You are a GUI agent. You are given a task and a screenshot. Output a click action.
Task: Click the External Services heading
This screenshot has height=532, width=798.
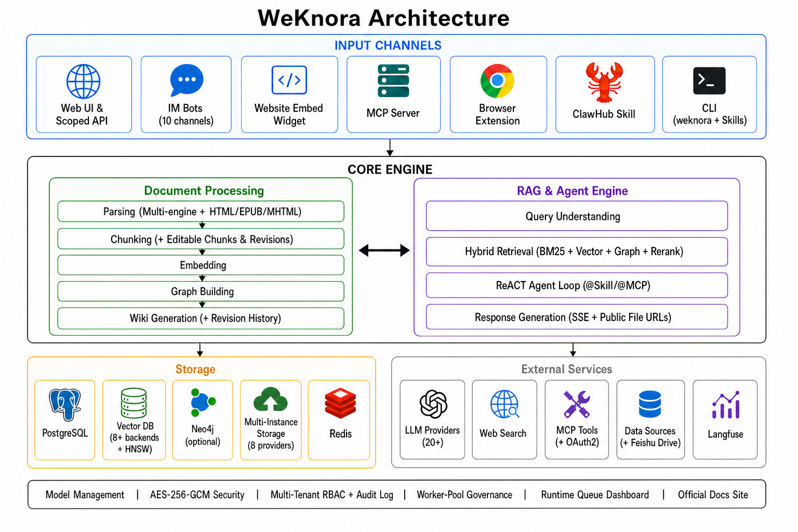pos(567,369)
